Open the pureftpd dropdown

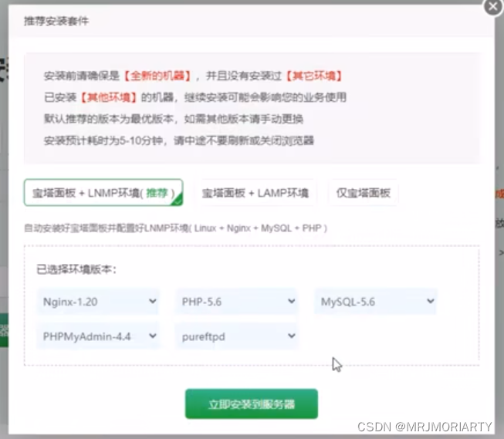click(x=237, y=336)
